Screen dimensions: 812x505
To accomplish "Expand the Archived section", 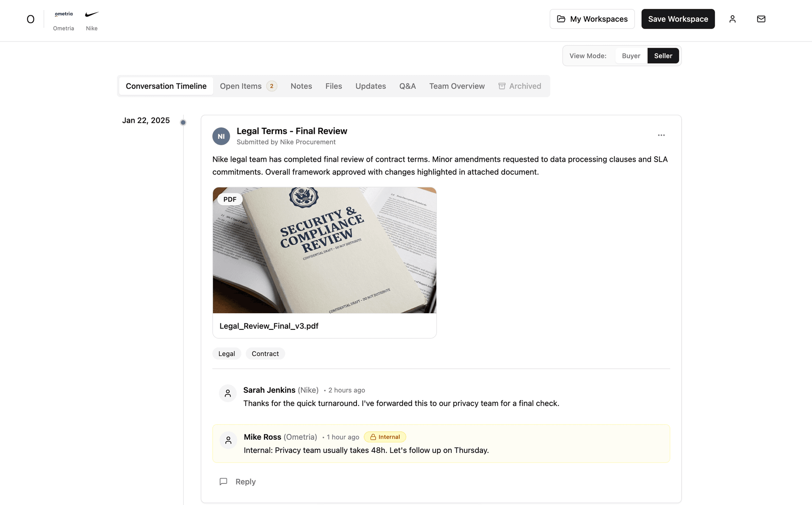I will click(519, 86).
